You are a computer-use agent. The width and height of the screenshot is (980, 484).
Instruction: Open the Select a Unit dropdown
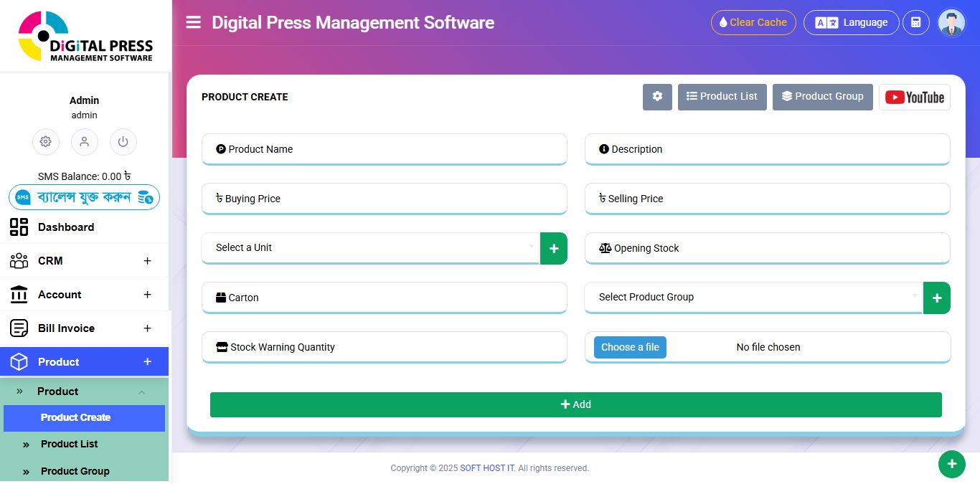[x=370, y=247]
